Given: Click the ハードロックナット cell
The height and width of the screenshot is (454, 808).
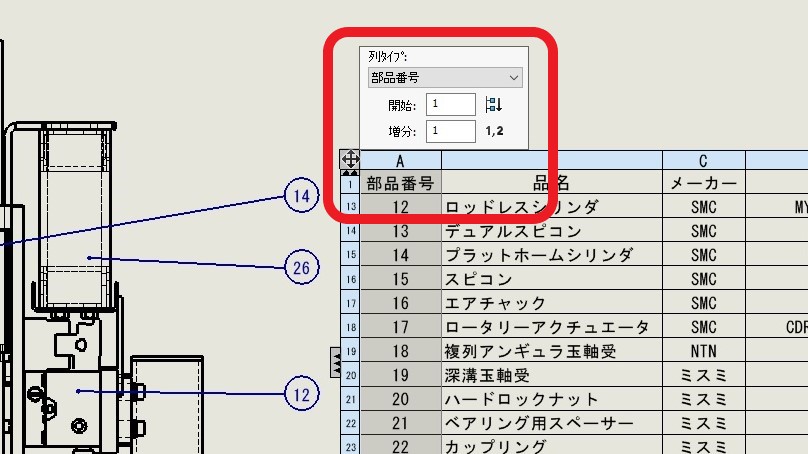Looking at the screenshot, I should click(x=551, y=399).
